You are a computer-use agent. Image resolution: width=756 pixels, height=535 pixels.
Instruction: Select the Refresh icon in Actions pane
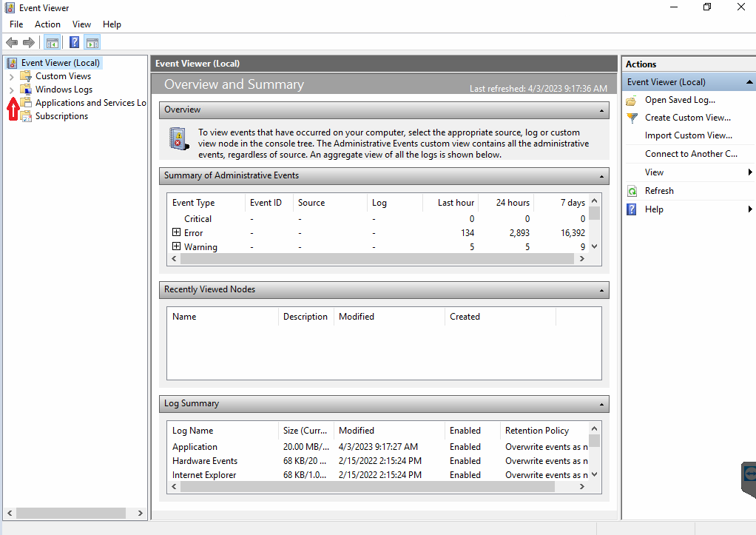point(631,190)
